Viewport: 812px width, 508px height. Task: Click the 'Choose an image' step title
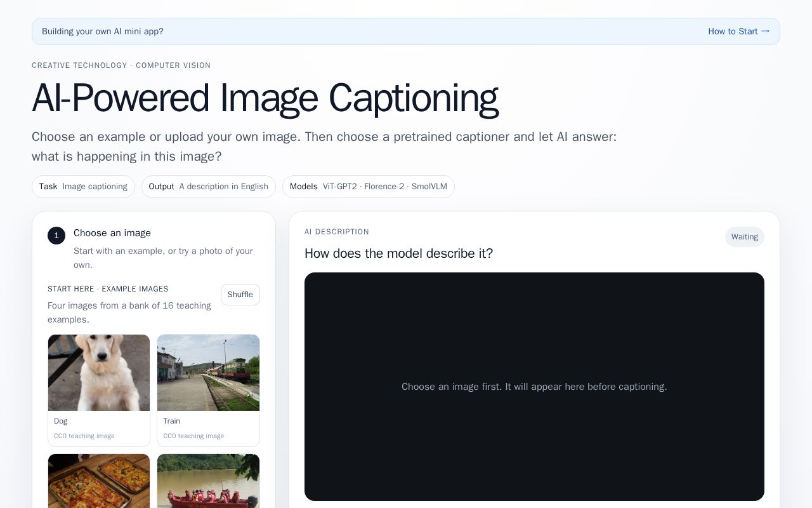[112, 233]
